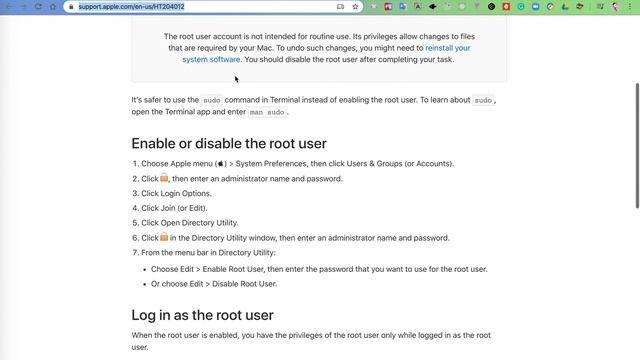
Task: Open the Google Drive extension icon
Action: click(565, 7)
